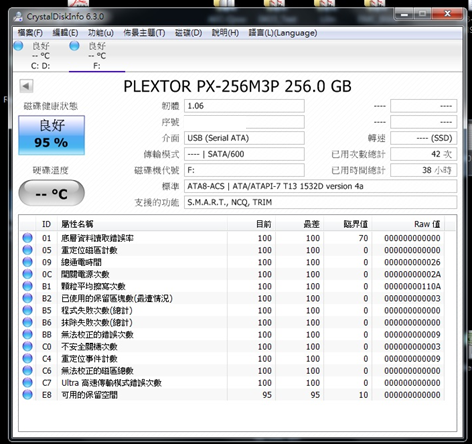Click status orb for attribute C7

point(27,382)
